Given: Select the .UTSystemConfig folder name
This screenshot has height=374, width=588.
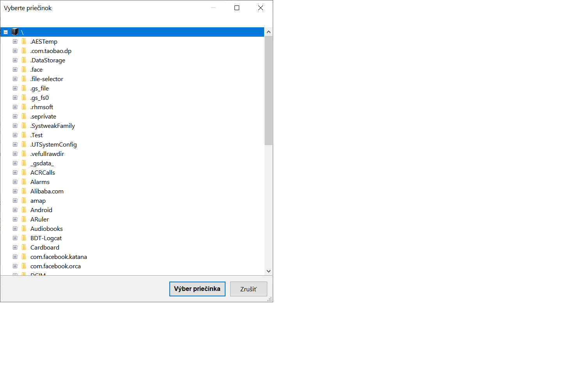Looking at the screenshot, I should (x=53, y=144).
